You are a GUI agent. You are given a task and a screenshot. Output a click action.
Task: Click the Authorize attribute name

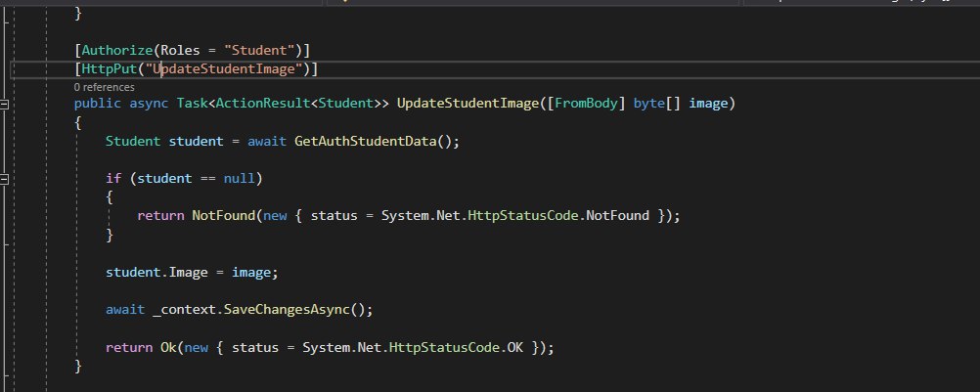[116, 50]
